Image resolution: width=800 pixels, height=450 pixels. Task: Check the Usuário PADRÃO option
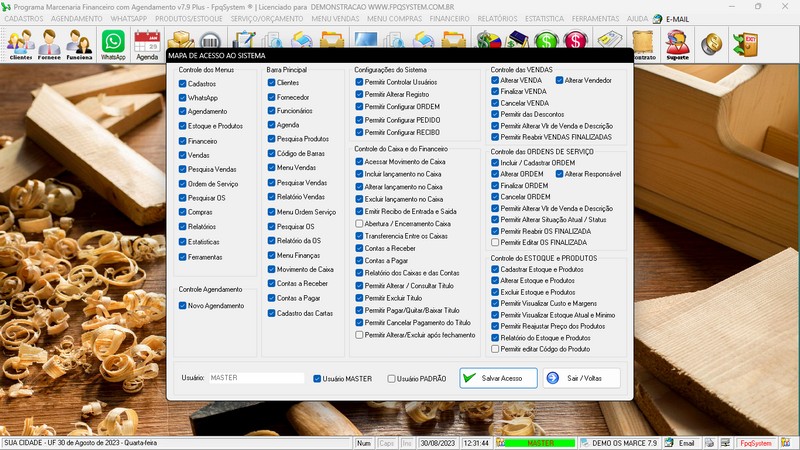[x=392, y=379]
